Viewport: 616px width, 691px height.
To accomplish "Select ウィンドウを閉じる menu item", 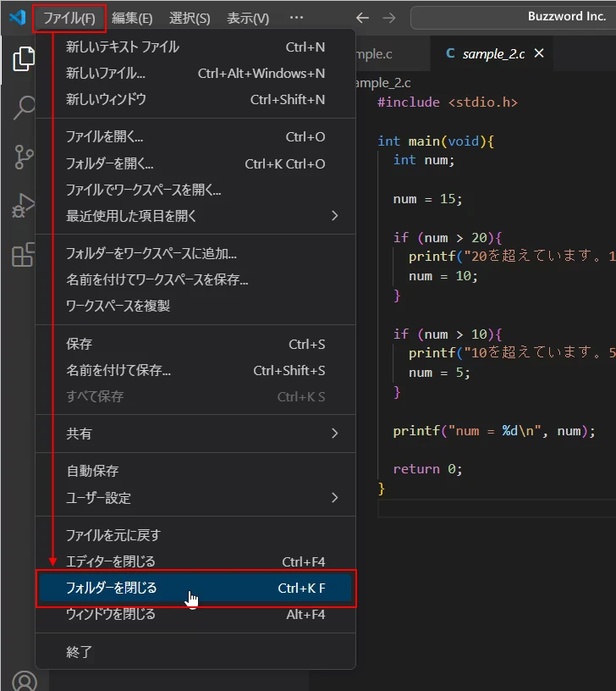I will point(195,614).
